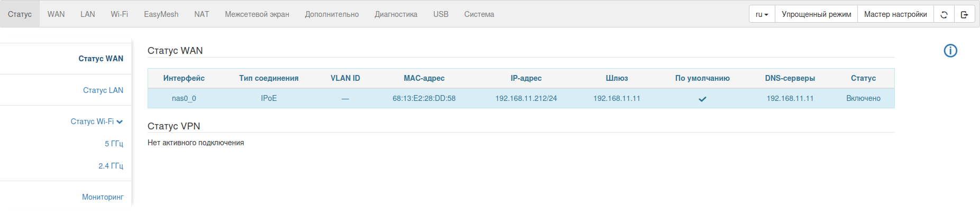Open the Статус LAN sidebar link
The width and height of the screenshot is (980, 215).
103,90
